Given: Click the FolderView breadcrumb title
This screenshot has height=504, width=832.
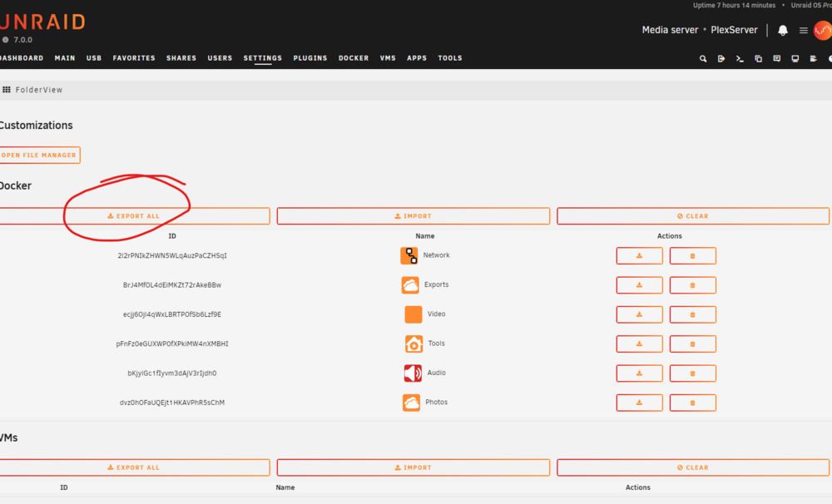Looking at the screenshot, I should point(39,90).
